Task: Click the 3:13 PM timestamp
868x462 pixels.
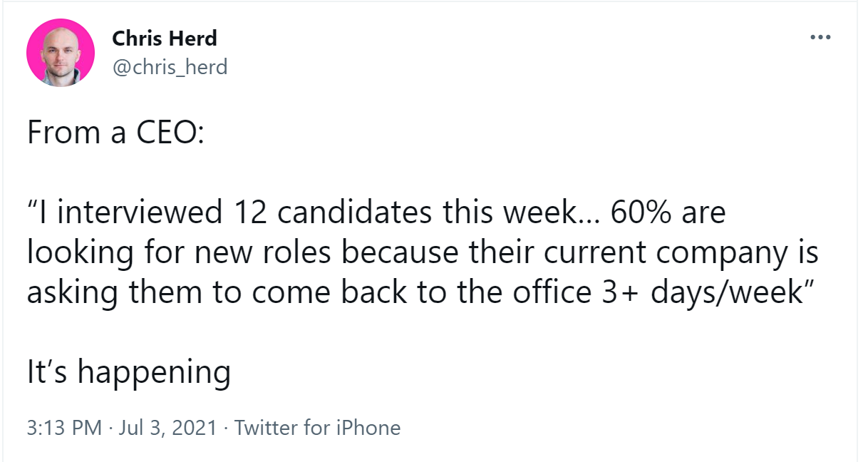Action: click(65, 428)
